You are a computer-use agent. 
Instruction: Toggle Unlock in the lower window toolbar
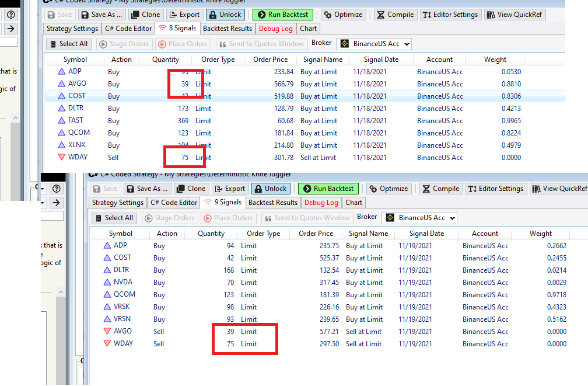pyautogui.click(x=271, y=189)
